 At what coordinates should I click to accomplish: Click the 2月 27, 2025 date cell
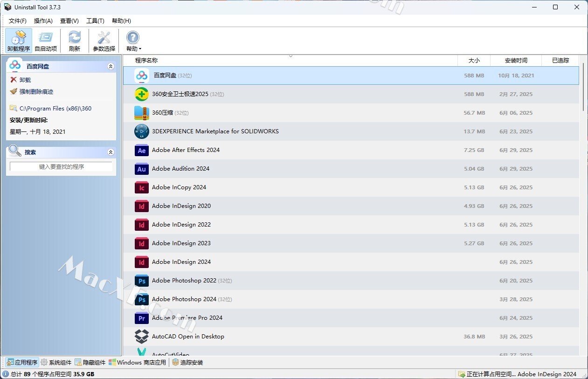pyautogui.click(x=516, y=94)
